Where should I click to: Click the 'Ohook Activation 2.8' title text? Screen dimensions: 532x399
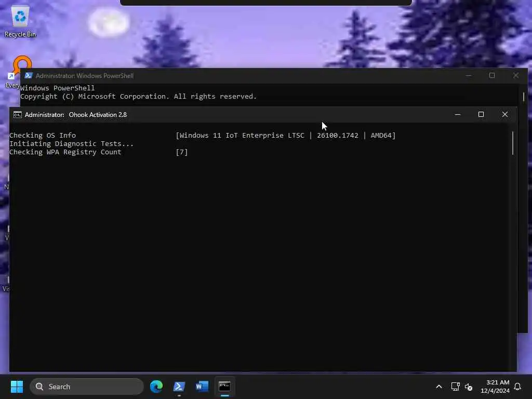pos(98,115)
